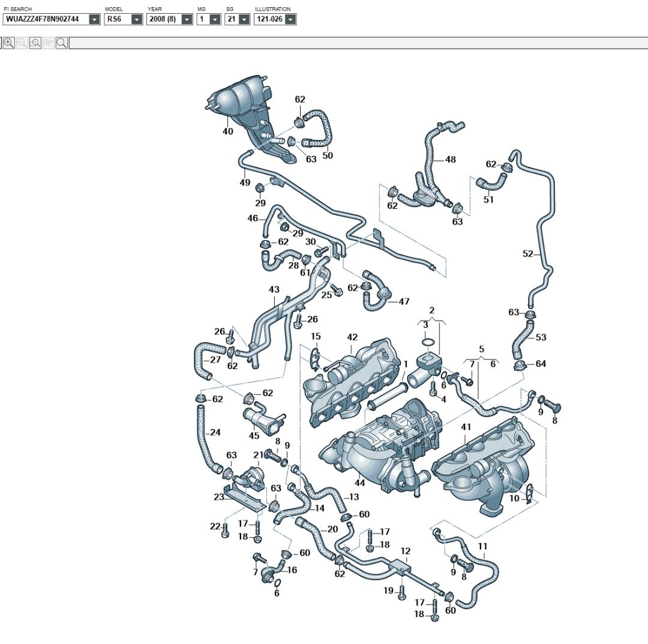Select part number 43 pipe label
Screen dimensions: 648x644
[x=274, y=290]
